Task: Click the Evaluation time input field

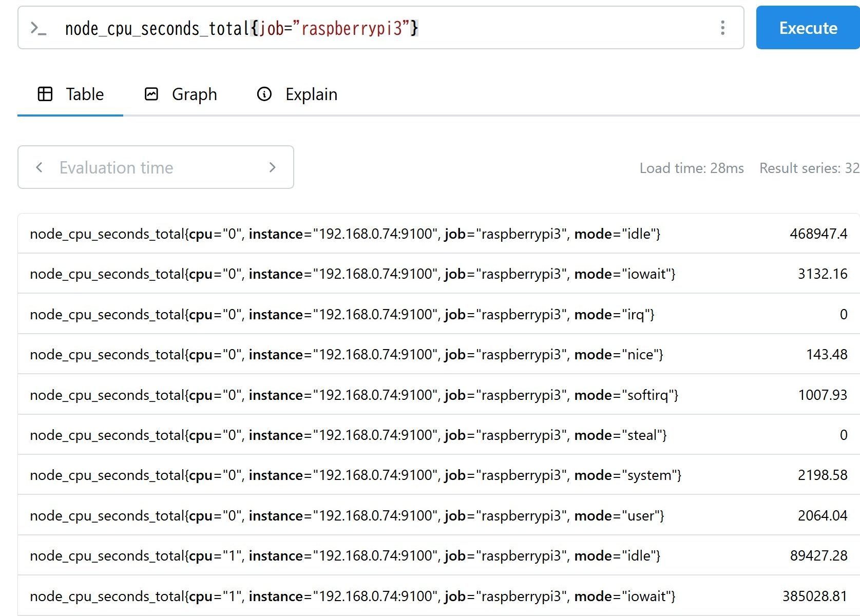Action: pos(154,167)
